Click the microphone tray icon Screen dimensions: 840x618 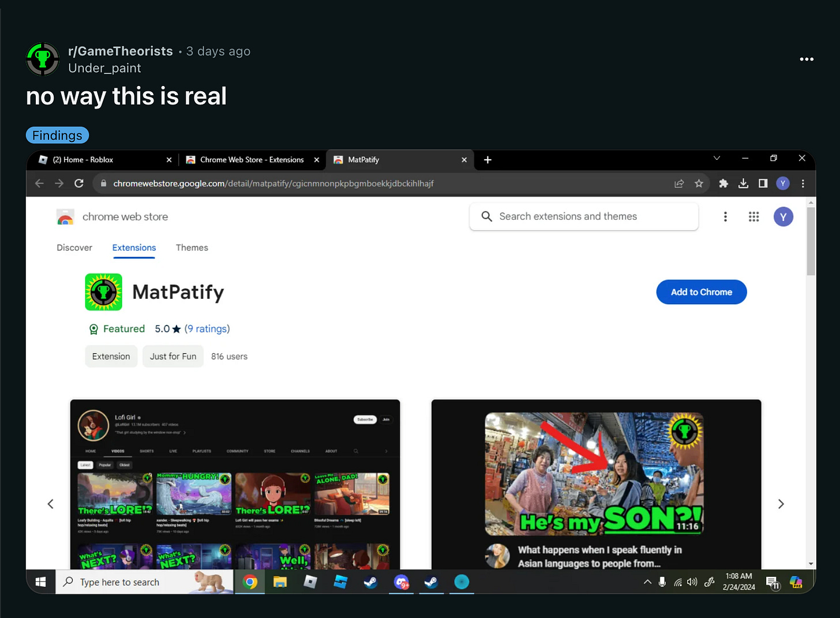tap(662, 582)
